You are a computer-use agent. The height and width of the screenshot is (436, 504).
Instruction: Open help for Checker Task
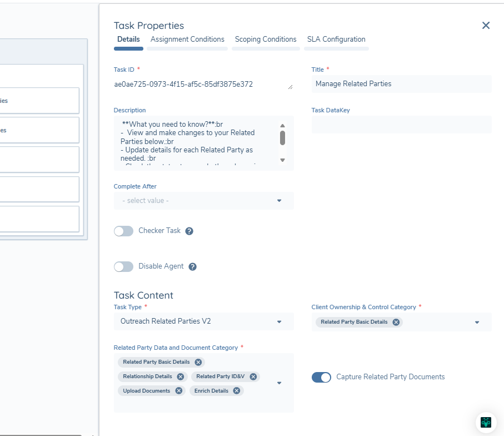[189, 231]
